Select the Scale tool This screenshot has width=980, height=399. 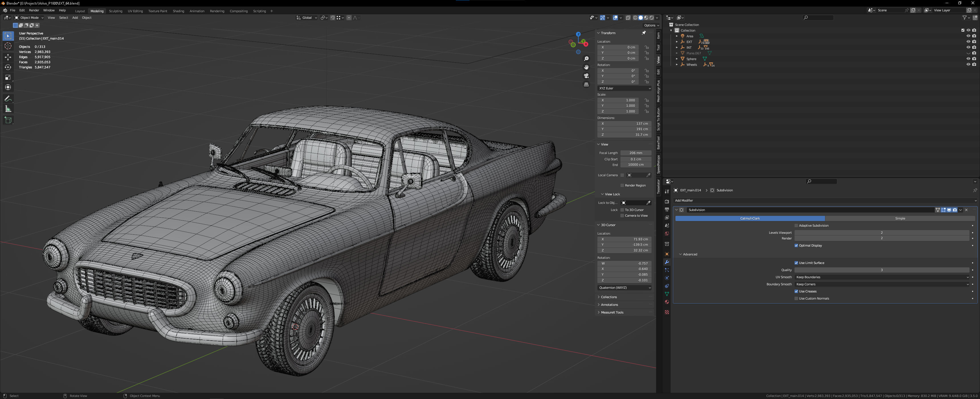click(x=8, y=77)
